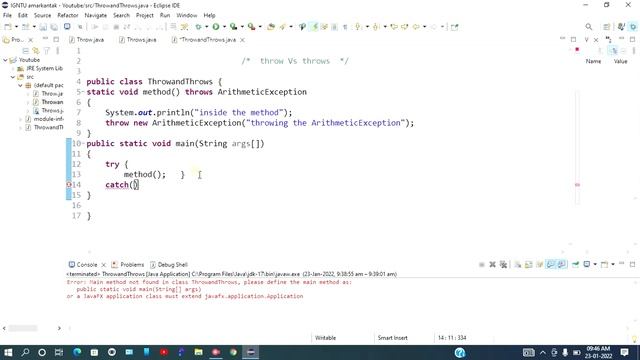Image resolution: width=640 pixels, height=360 pixels.
Task: Switch to the Debug perspective icon
Action: coord(633,27)
